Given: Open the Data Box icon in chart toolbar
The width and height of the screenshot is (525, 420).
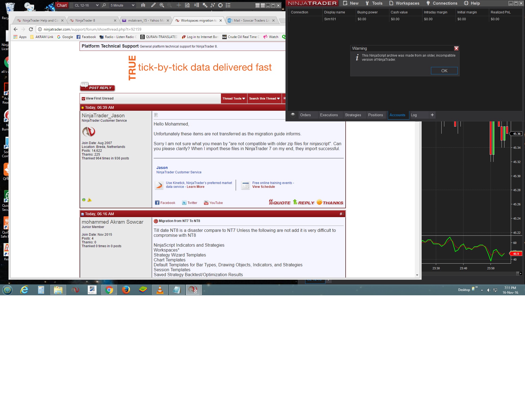Looking at the screenshot, I should point(187,5).
